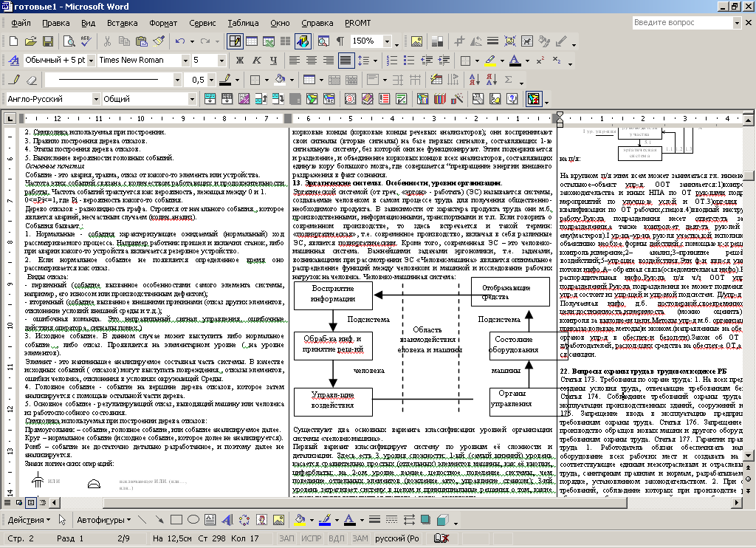
Task: Decrease paragraph indent
Action: [x=426, y=61]
